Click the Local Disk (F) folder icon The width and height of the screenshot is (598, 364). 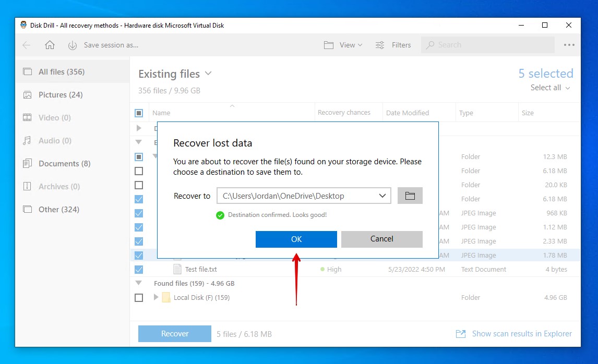[166, 297]
